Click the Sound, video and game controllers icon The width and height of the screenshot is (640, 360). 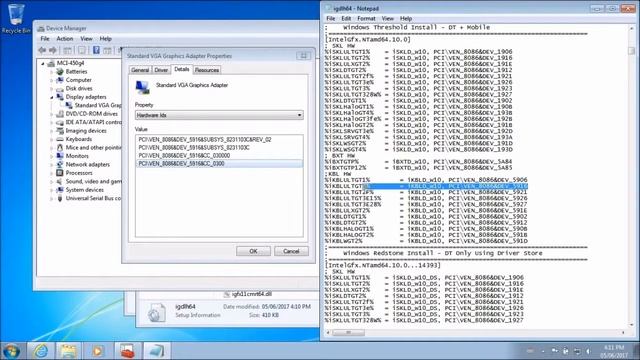coord(60,181)
